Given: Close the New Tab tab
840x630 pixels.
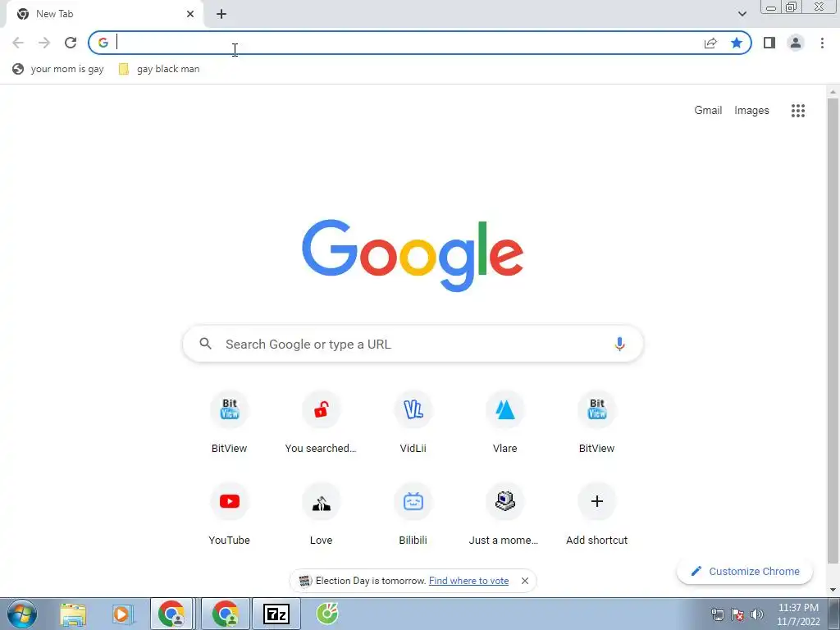Looking at the screenshot, I should tap(190, 14).
